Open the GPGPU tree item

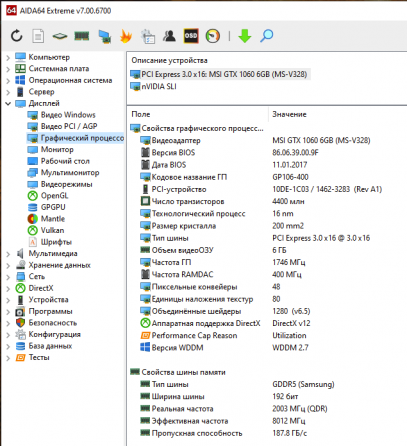click(46, 207)
